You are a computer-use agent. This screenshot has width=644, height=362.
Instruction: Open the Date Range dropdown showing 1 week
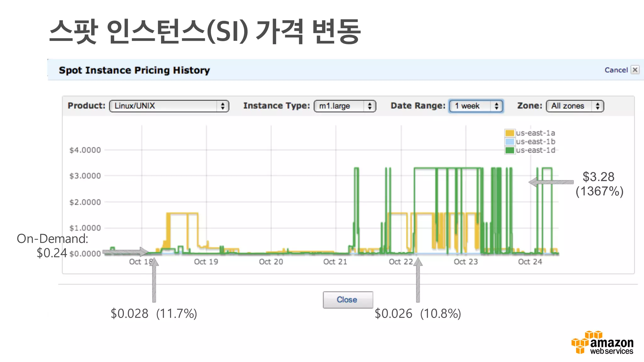coord(476,106)
